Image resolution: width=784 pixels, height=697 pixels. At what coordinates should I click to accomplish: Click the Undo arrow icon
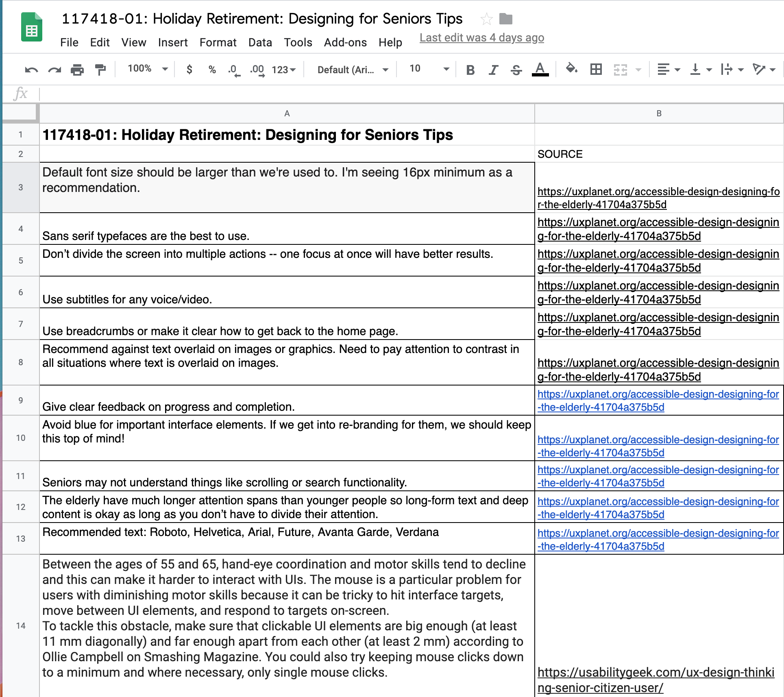pyautogui.click(x=31, y=70)
